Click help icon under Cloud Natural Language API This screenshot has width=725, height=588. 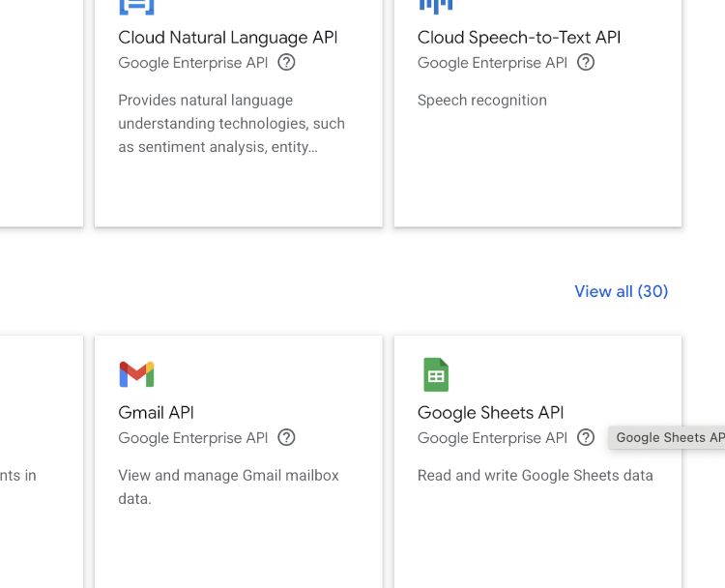tap(286, 62)
